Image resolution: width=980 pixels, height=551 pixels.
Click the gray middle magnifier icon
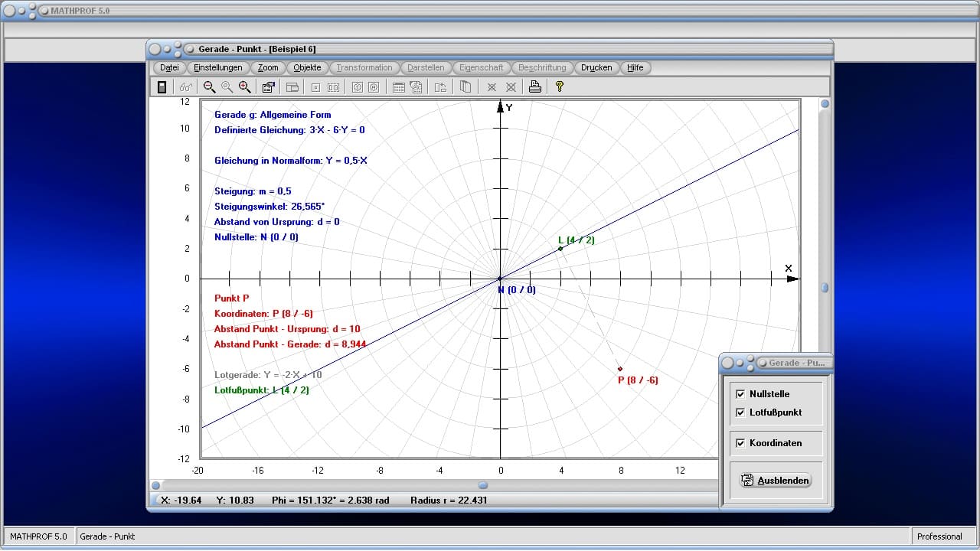click(x=227, y=87)
